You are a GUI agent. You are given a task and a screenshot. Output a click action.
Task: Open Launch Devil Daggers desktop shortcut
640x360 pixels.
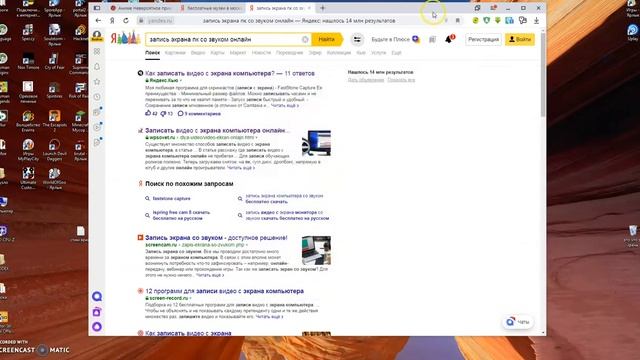point(54,150)
